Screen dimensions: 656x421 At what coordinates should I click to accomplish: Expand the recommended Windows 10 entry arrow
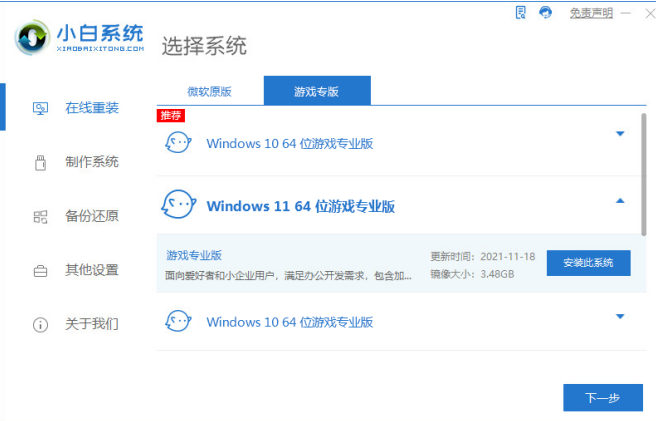[620, 134]
